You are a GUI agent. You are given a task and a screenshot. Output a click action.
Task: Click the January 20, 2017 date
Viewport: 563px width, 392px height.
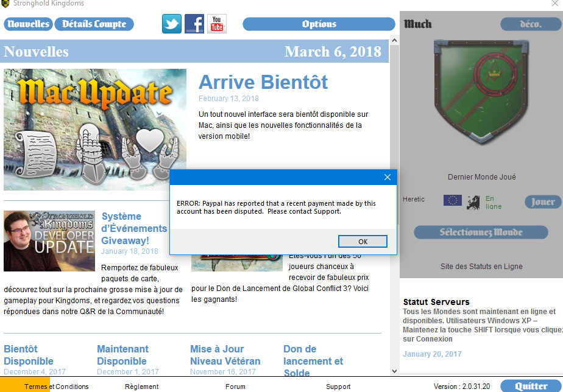pyautogui.click(x=432, y=354)
